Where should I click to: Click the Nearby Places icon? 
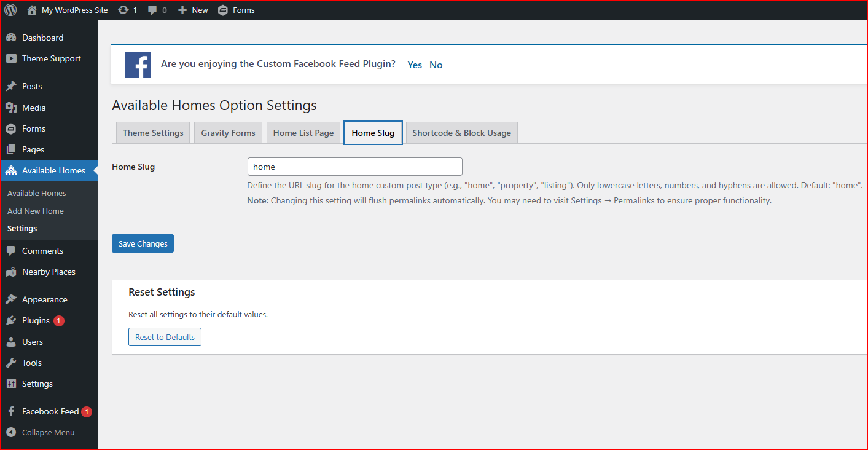tap(11, 272)
